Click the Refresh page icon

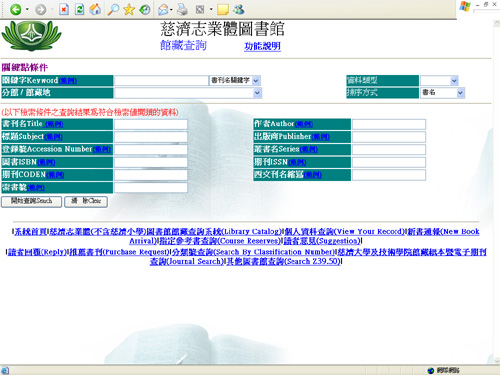[79, 9]
